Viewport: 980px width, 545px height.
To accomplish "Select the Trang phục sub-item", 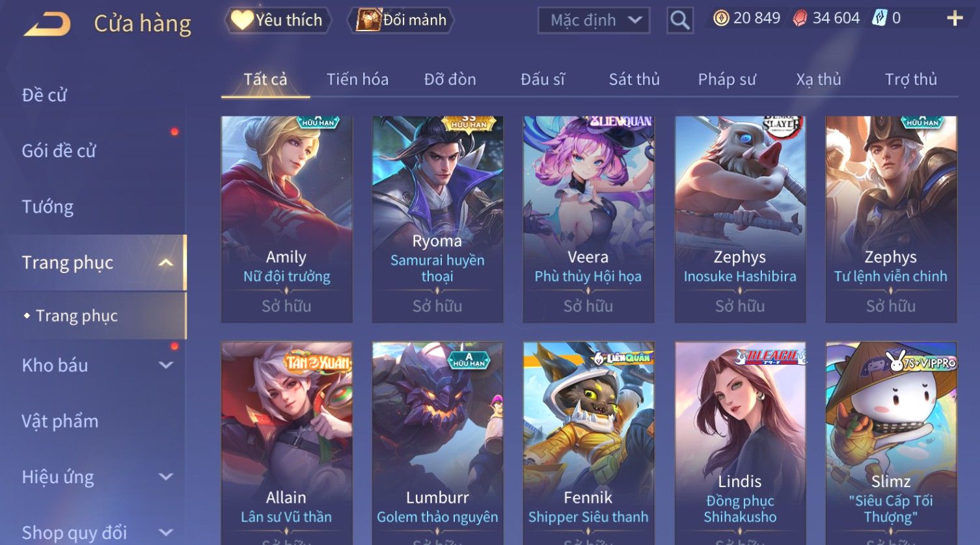I will point(77,316).
